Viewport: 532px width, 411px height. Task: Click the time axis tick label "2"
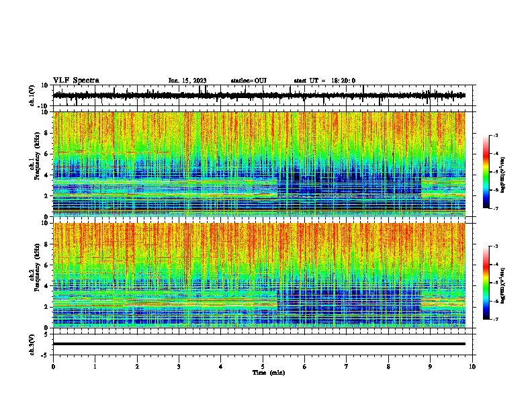pyautogui.click(x=137, y=367)
